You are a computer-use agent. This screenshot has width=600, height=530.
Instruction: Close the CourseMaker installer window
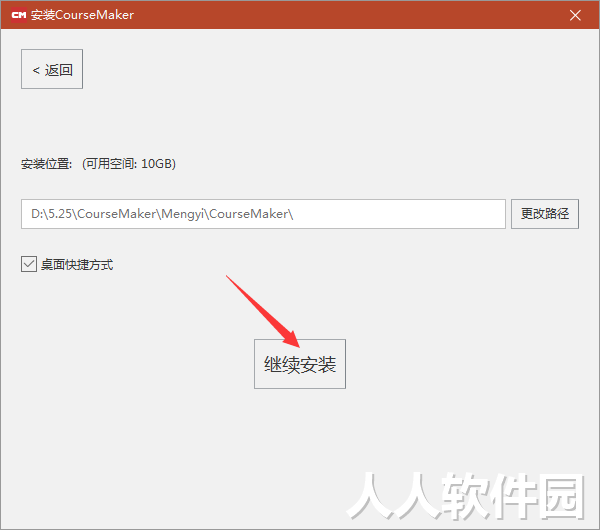pos(575,15)
